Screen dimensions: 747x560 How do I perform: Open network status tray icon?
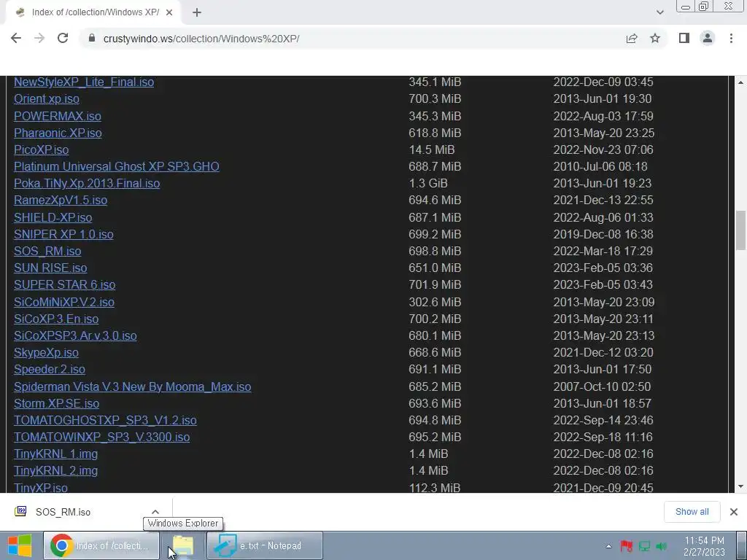pyautogui.click(x=644, y=546)
